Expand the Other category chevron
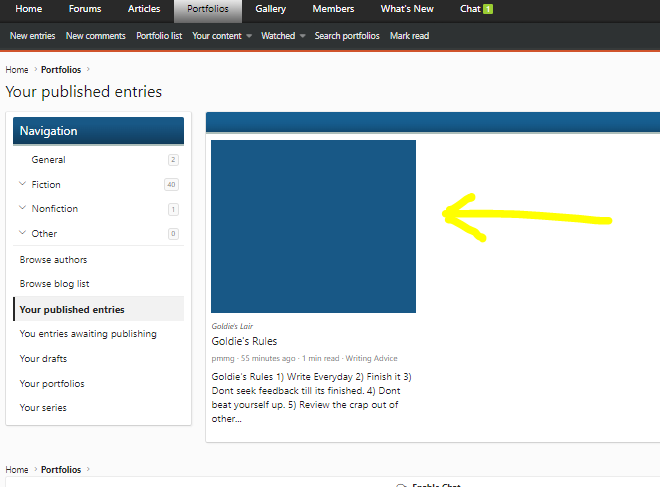 22,233
